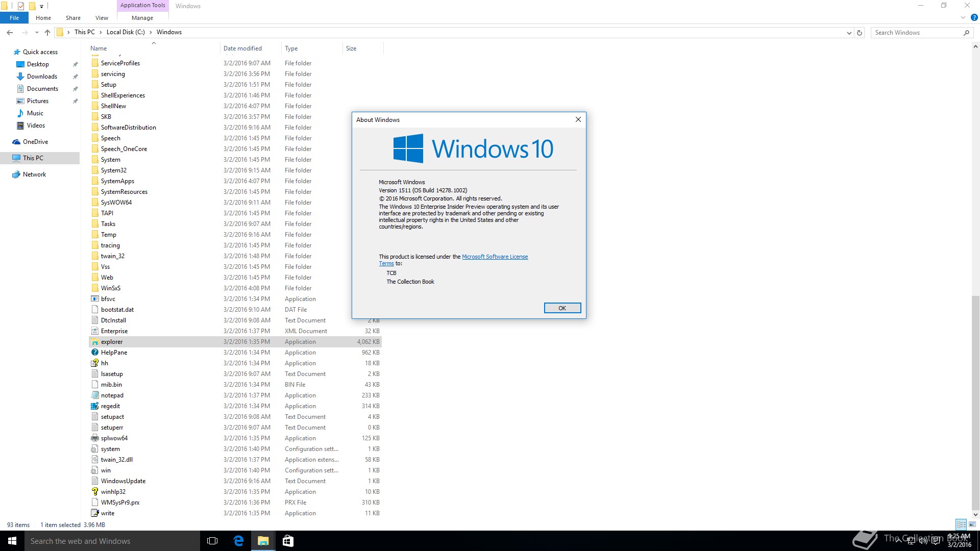Click This PC in address bar

[x=84, y=32]
